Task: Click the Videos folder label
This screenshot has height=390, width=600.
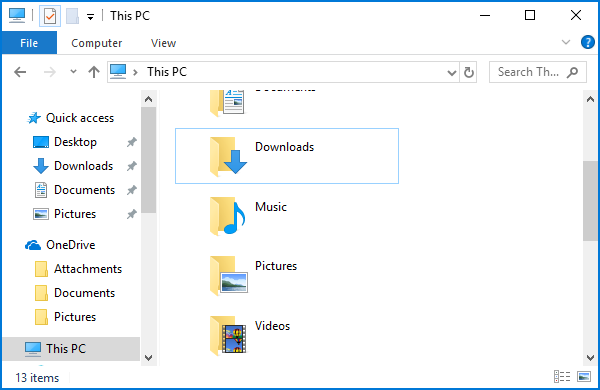Action: click(272, 326)
